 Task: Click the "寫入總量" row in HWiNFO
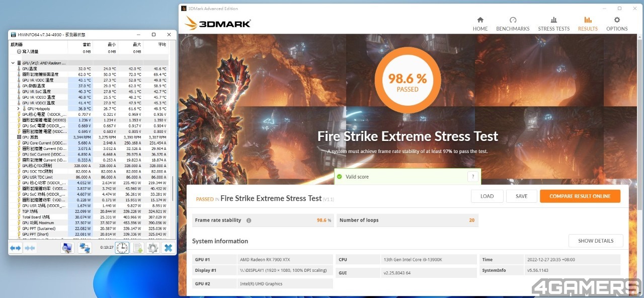(90, 51)
